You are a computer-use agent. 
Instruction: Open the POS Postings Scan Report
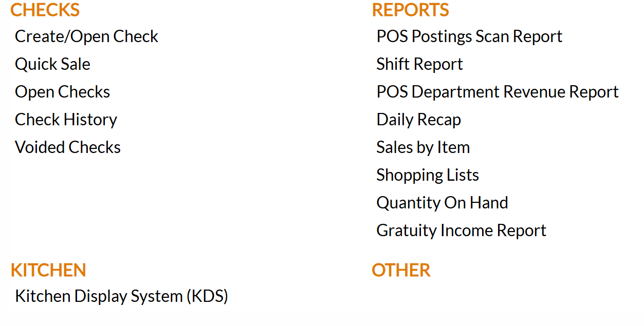pyautogui.click(x=469, y=36)
